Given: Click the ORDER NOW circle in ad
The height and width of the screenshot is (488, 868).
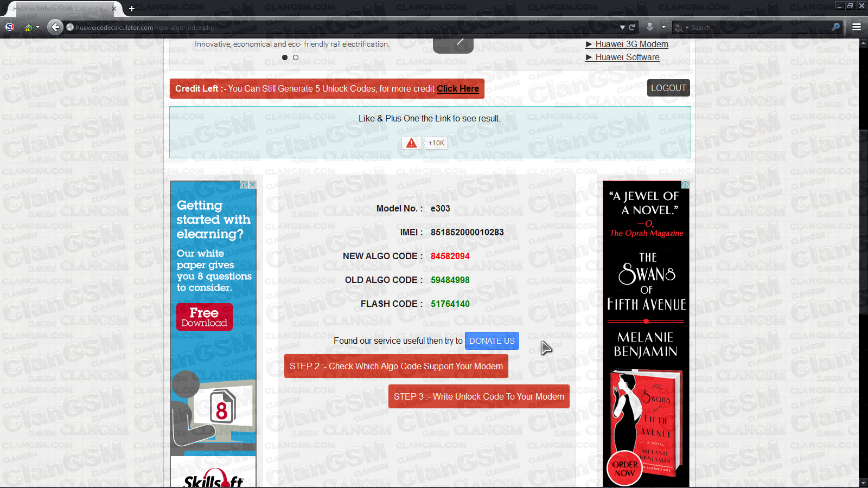Looking at the screenshot, I should [625, 468].
